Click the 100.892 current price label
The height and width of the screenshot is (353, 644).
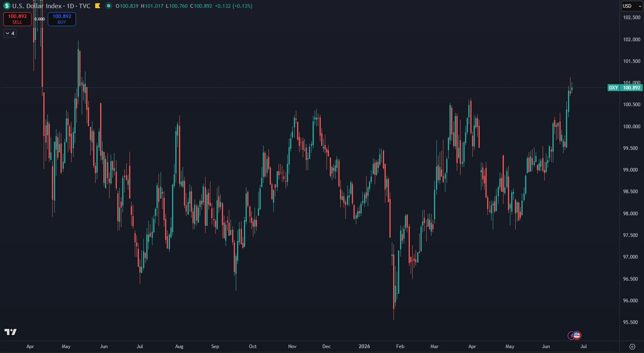click(x=631, y=88)
